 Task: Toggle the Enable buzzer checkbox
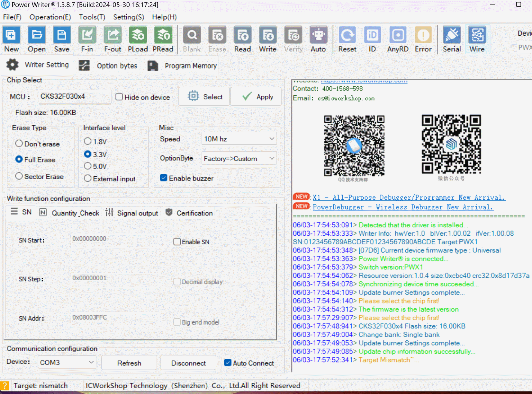tap(164, 178)
